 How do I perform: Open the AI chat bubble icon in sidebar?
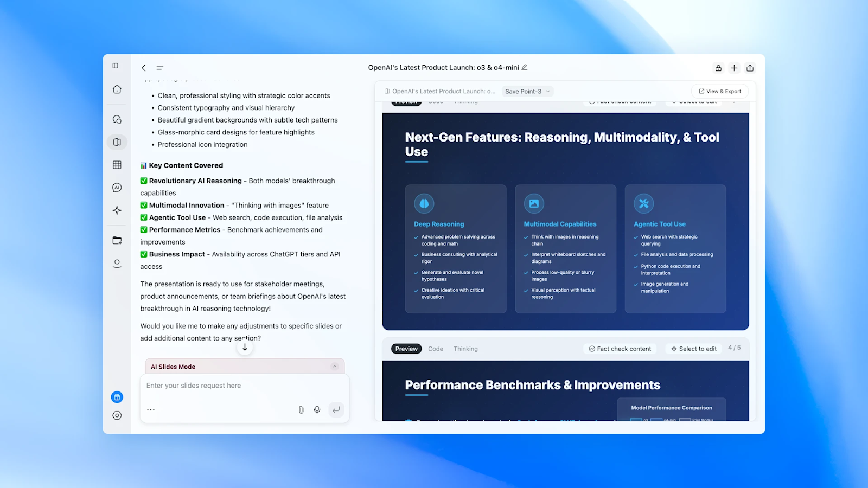point(117,188)
